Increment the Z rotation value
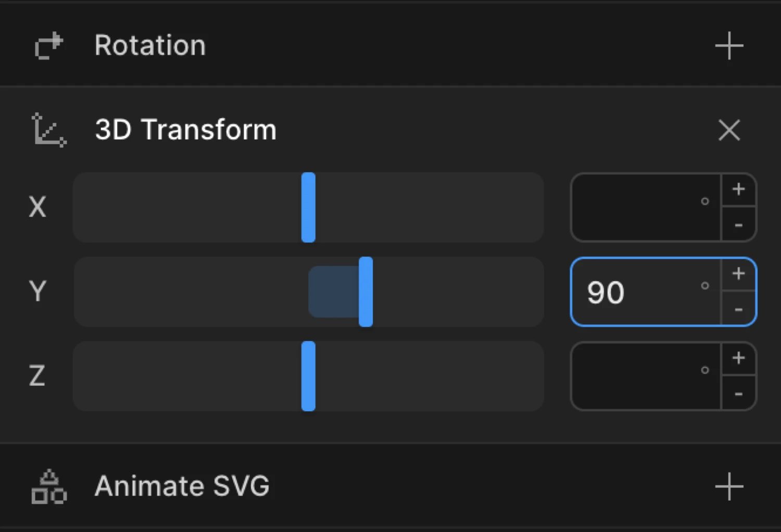781x532 pixels. pyautogui.click(x=738, y=358)
